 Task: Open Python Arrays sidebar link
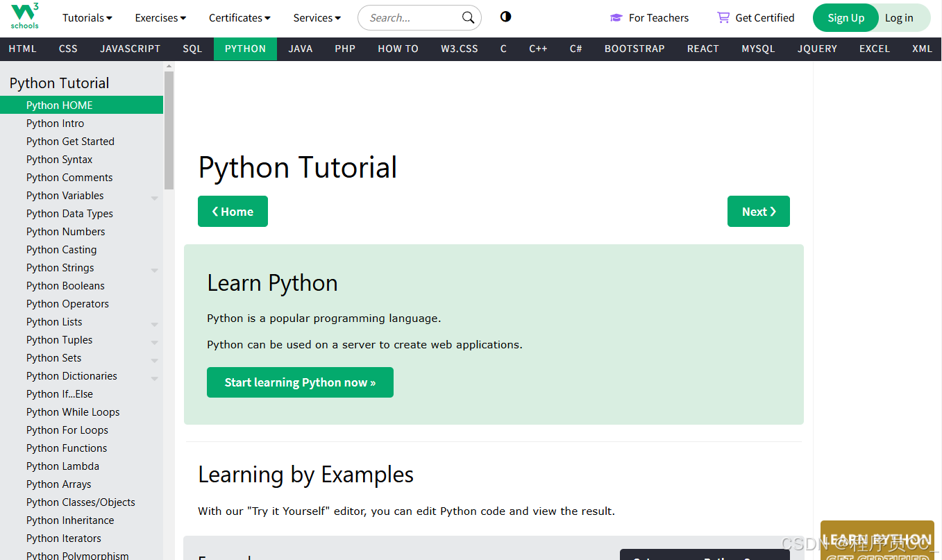click(x=82, y=484)
